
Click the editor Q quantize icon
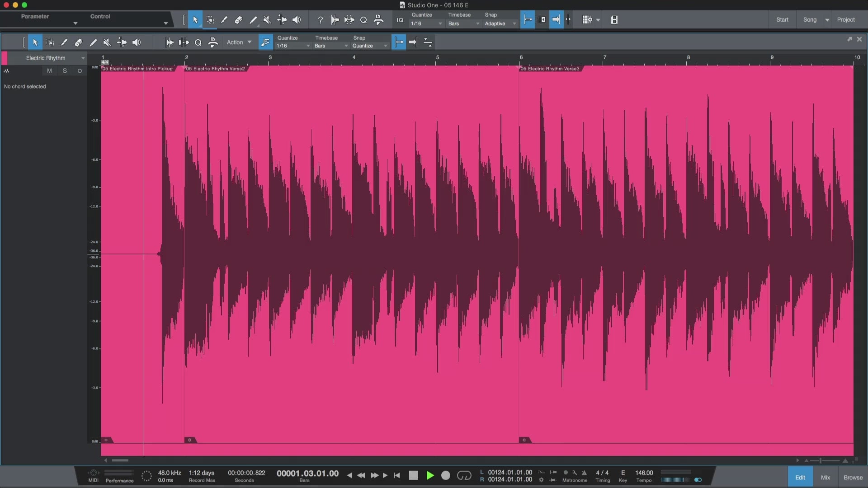(x=198, y=42)
